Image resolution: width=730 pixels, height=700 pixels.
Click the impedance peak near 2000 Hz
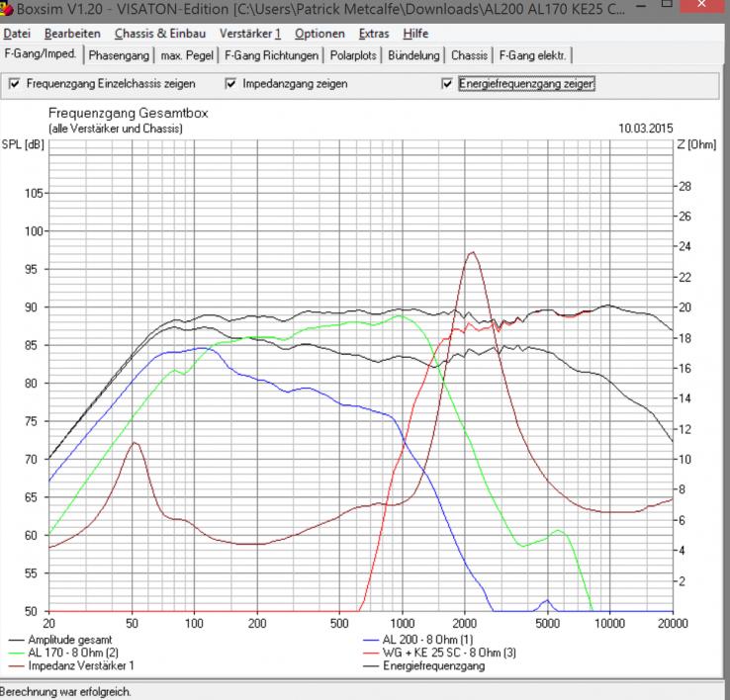[x=473, y=253]
